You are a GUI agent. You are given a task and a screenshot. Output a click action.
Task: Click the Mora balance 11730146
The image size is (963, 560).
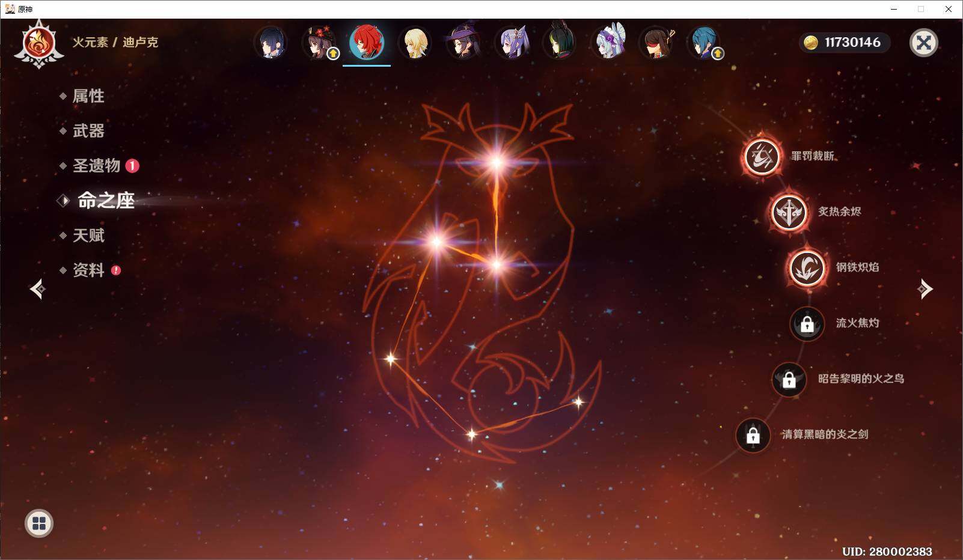(852, 43)
